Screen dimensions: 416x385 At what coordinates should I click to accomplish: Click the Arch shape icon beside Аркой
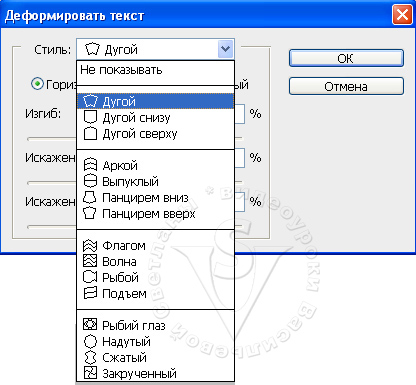coord(90,165)
